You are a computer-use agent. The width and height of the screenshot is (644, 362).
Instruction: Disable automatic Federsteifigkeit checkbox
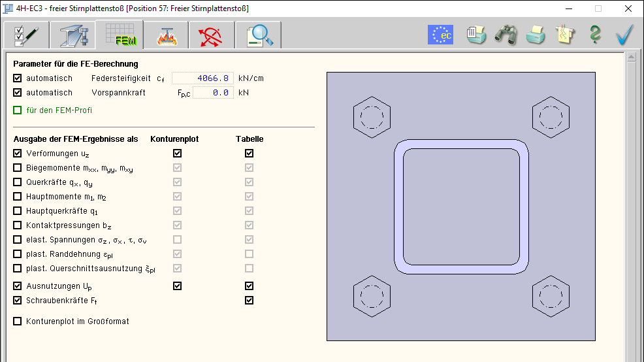(x=18, y=78)
